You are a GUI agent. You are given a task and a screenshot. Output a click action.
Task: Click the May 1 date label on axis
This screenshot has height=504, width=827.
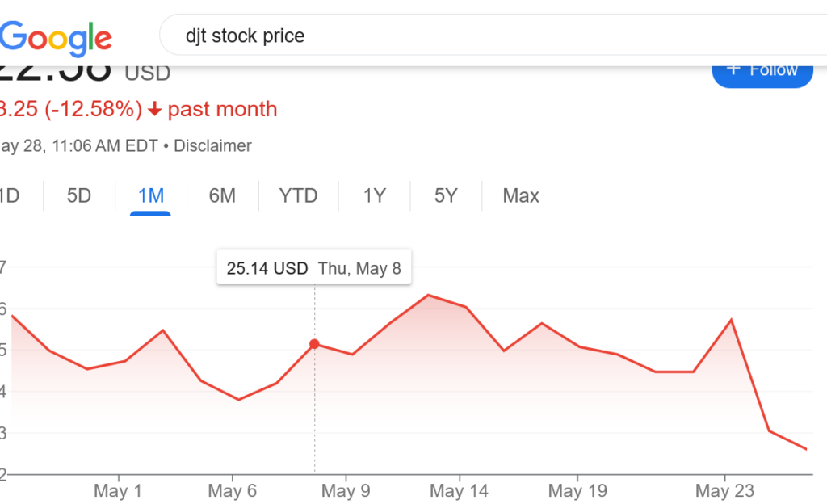(x=118, y=491)
